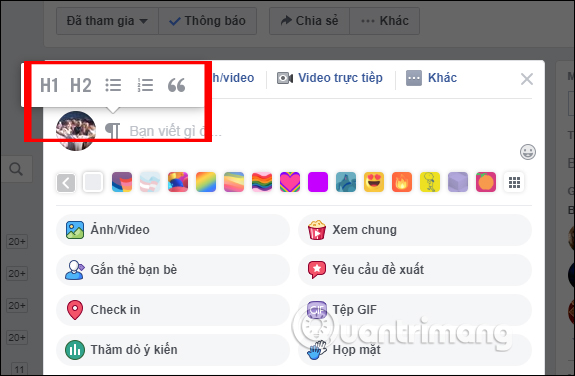The image size is (575, 376).
Task: Choose the teal mountain background
Action: (x=346, y=182)
